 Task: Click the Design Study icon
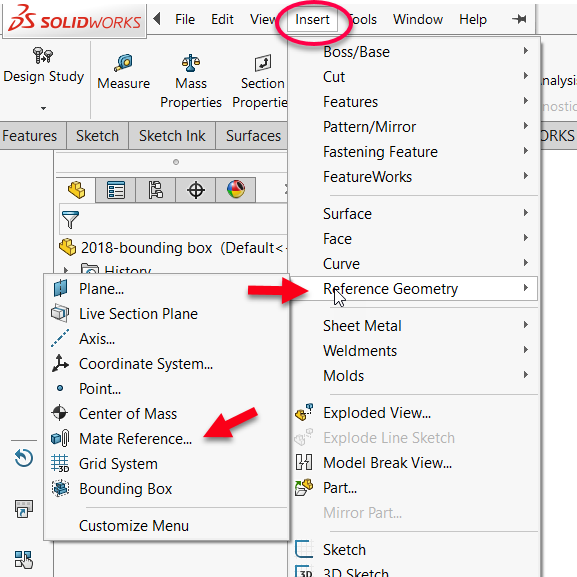(43, 55)
